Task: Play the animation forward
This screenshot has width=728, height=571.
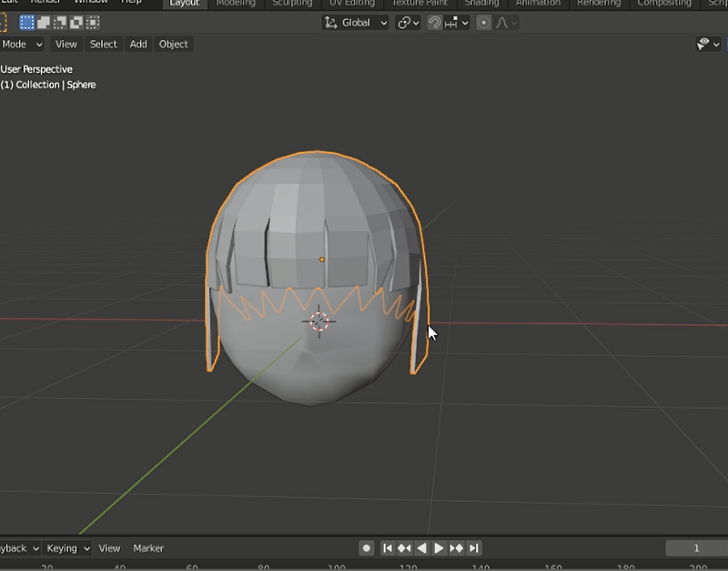Action: 439,548
